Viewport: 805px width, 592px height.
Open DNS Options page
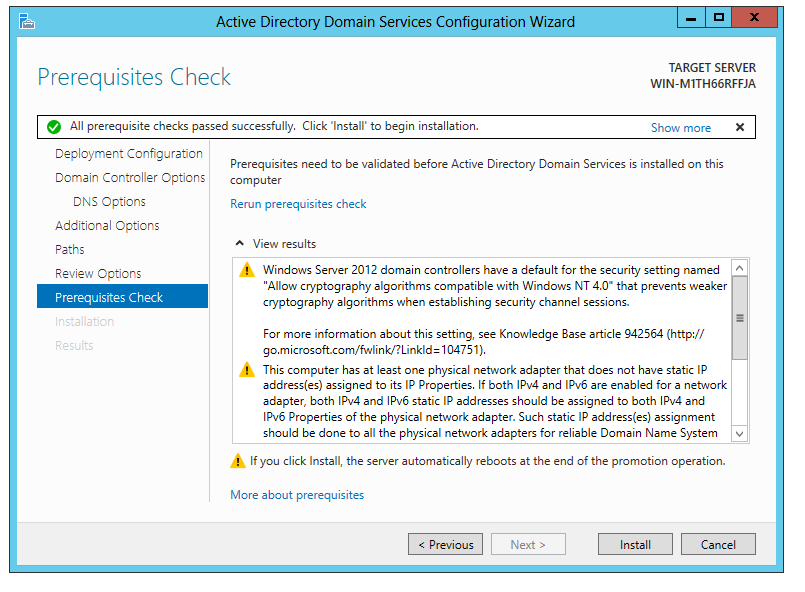(x=109, y=202)
